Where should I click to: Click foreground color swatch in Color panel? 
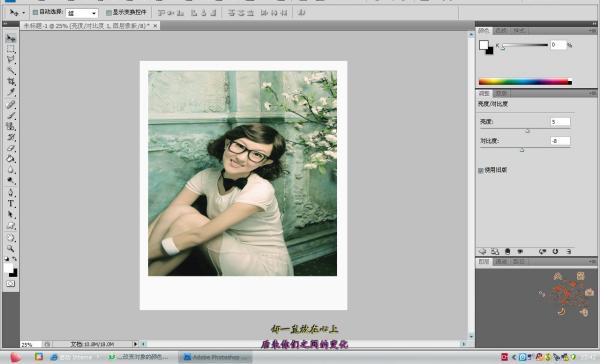483,45
